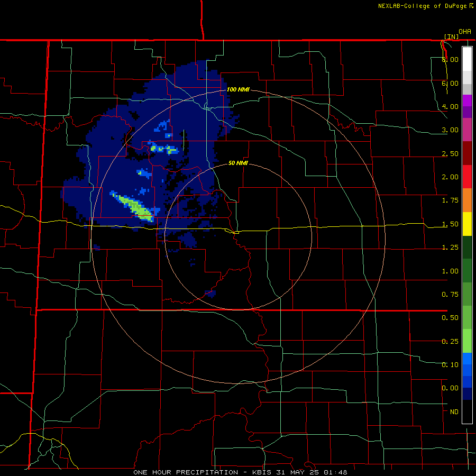Viewport: 476px width, 476px height.
Task: Click the 1.00 legend value
Action: point(450,271)
